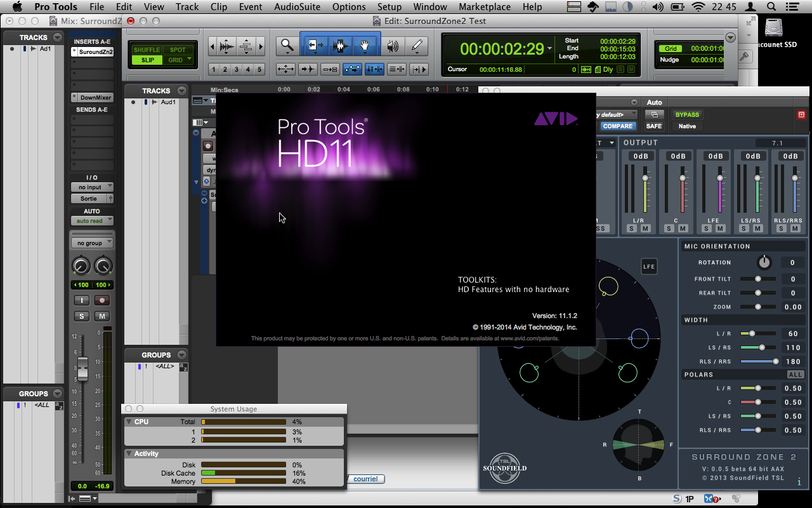
Task: Select the Pencil tool
Action: [x=416, y=46]
